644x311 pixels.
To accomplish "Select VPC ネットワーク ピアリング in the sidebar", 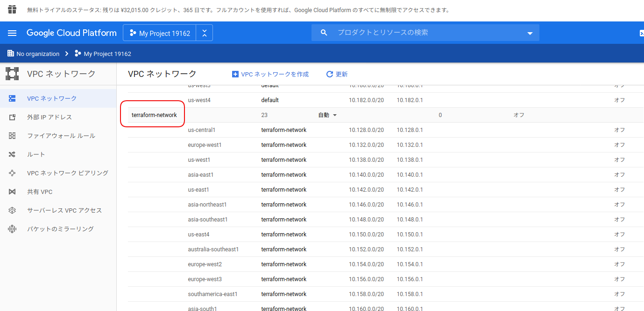I will [12, 173].
